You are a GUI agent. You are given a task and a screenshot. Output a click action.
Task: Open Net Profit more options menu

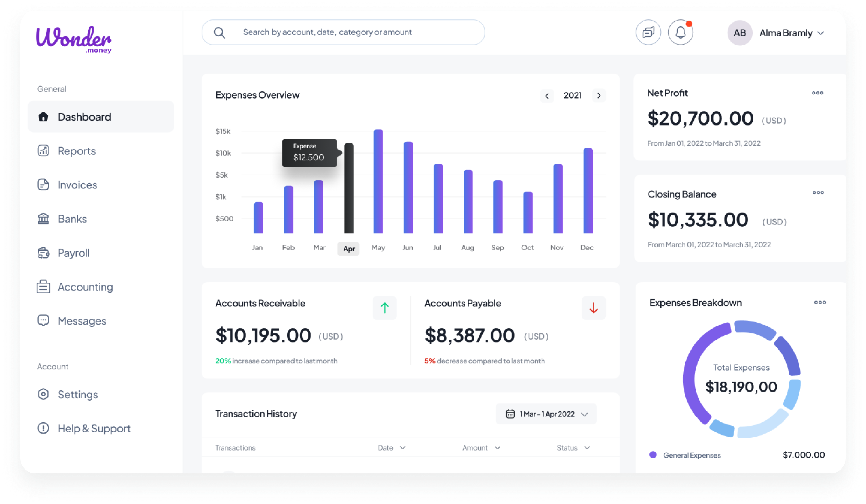click(818, 93)
